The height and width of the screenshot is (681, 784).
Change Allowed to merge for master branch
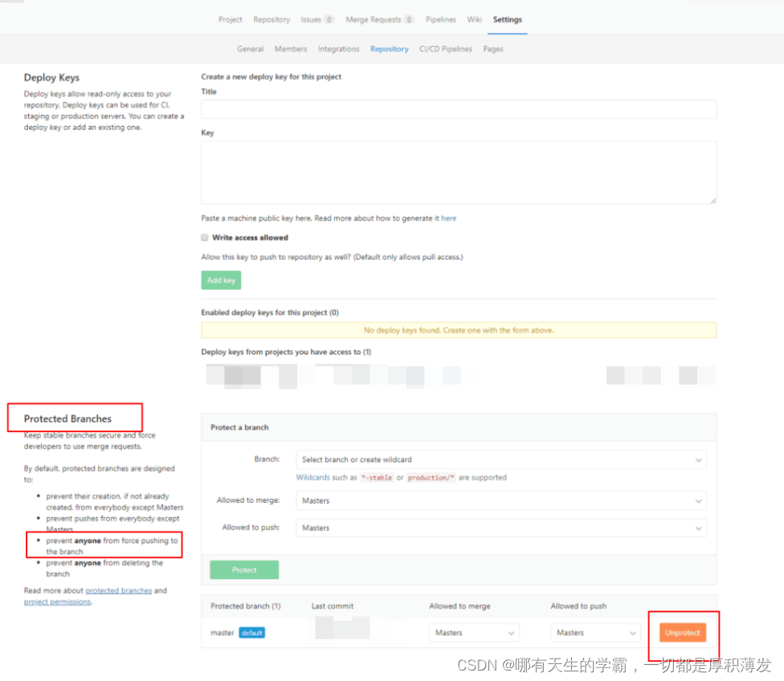474,632
